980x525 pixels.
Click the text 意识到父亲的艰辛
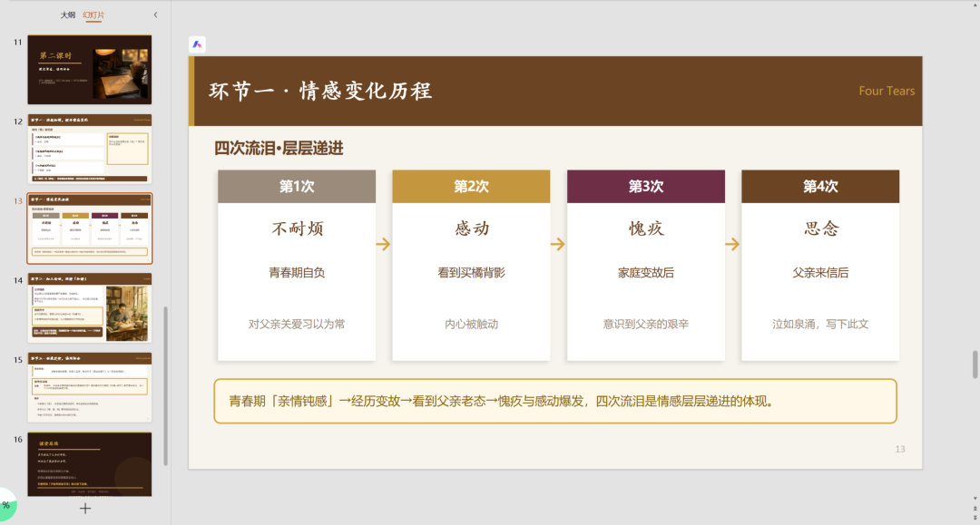[646, 324]
